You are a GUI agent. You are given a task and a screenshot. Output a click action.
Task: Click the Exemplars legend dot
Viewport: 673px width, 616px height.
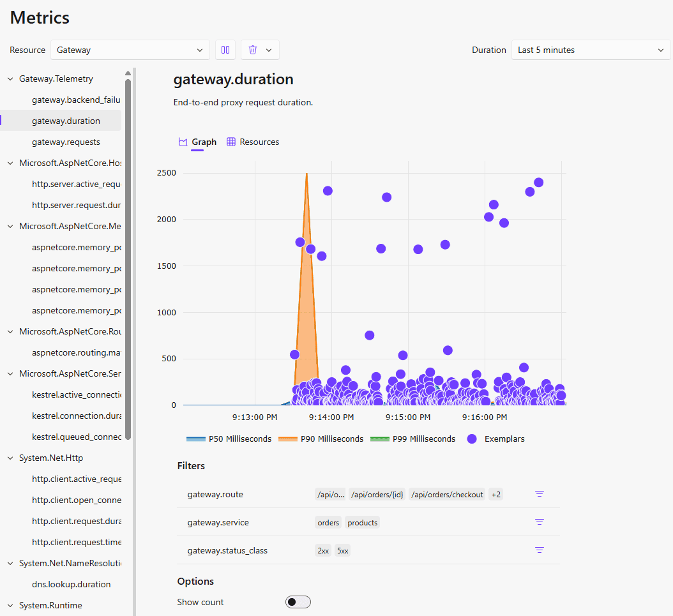click(472, 439)
